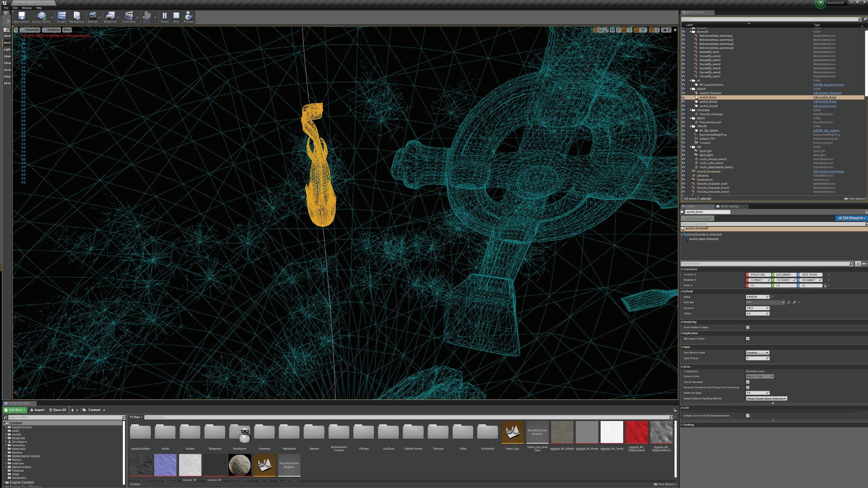The width and height of the screenshot is (868, 488).
Task: Open Spawn Collision Handling Method dropdown
Action: pyautogui.click(x=766, y=398)
